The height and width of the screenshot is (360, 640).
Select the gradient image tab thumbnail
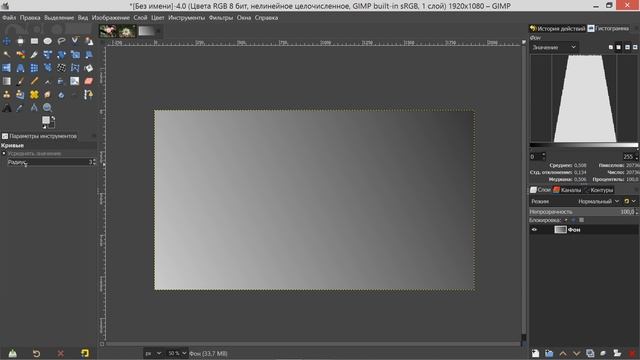(x=147, y=31)
